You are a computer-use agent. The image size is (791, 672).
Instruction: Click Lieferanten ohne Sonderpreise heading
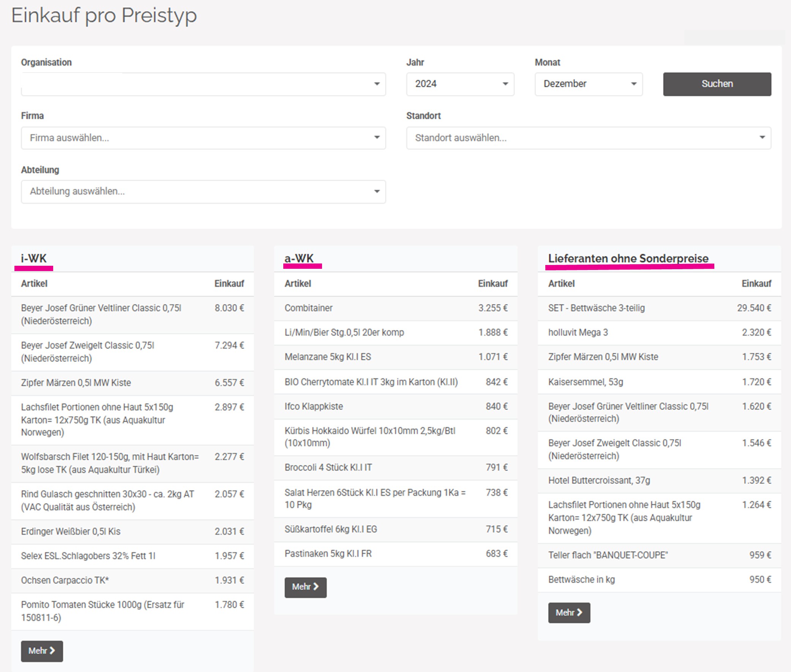click(628, 258)
